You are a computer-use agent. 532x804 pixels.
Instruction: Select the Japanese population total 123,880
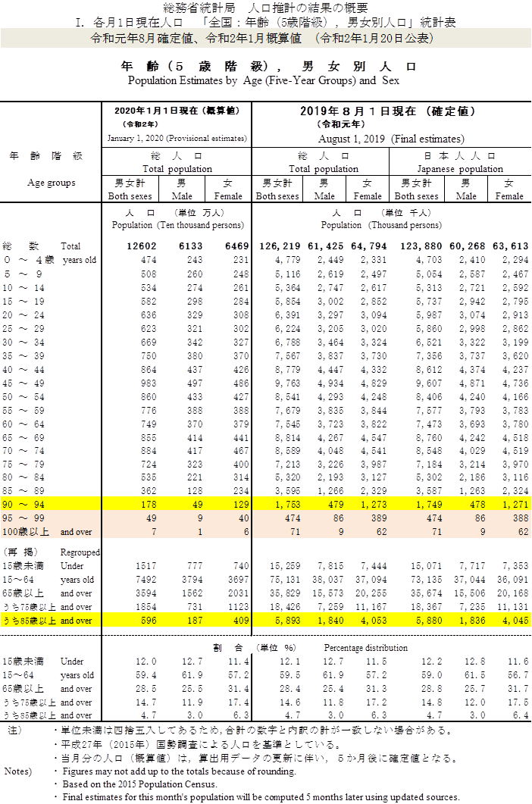[x=418, y=246]
